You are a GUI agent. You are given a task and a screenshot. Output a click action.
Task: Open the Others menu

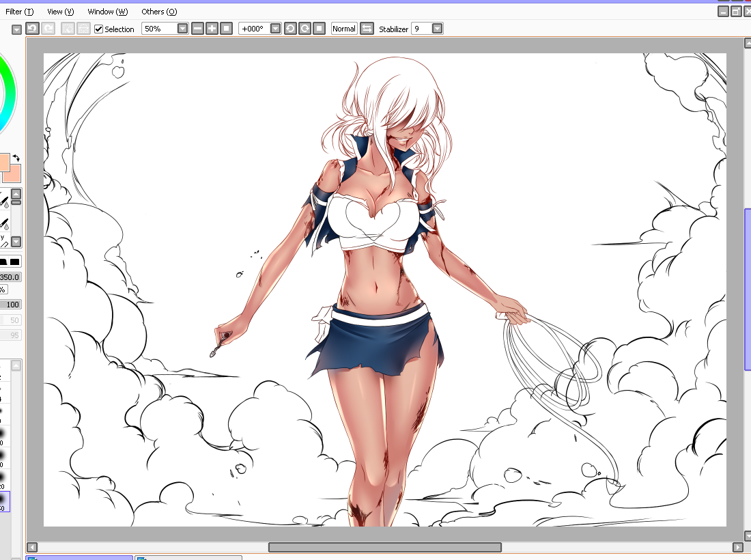coord(159,12)
